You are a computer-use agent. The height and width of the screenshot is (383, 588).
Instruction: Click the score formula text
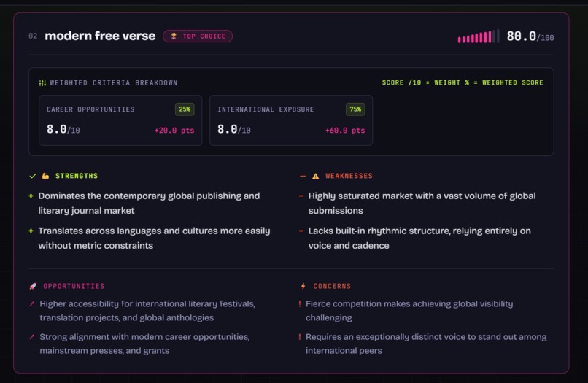click(x=463, y=82)
